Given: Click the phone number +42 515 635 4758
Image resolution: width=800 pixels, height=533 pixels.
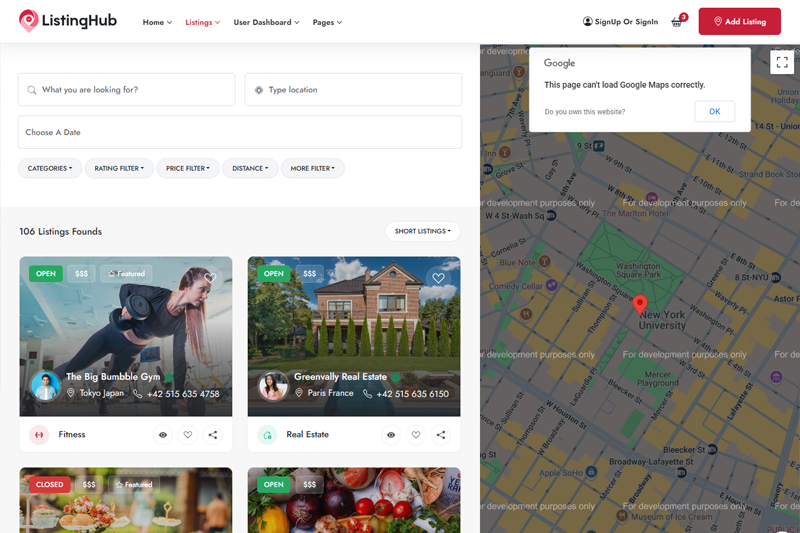Looking at the screenshot, I should [183, 394].
